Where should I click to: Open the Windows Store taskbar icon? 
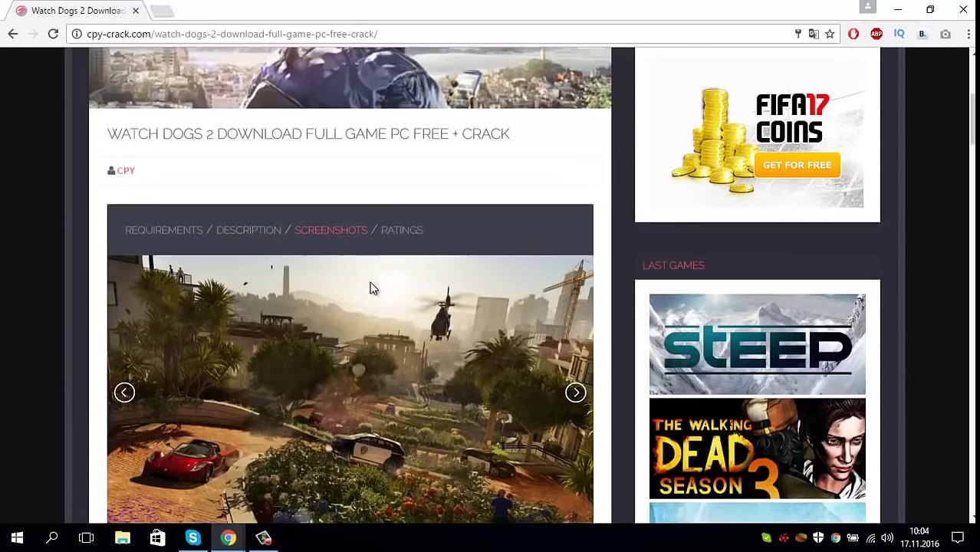(157, 538)
